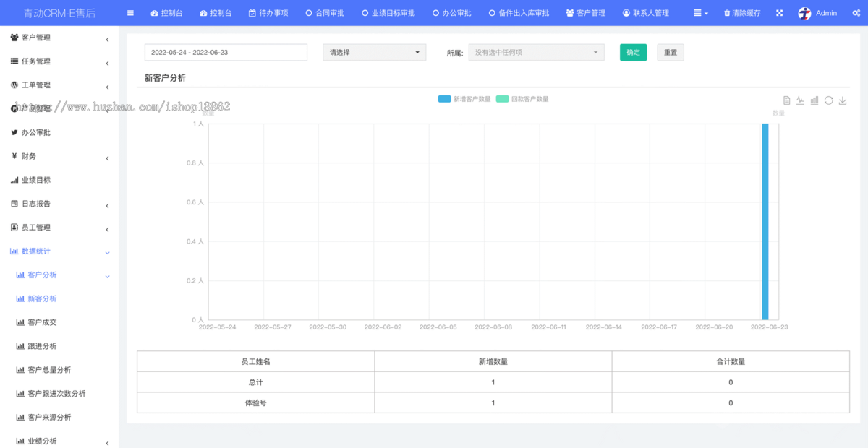
Task: Click the 合计数量 column header
Action: pos(731,361)
